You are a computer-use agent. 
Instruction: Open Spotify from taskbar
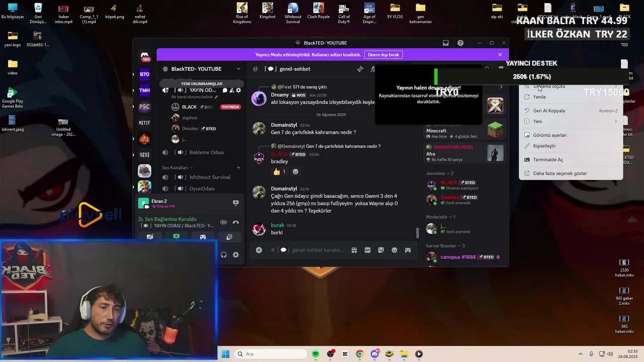[315, 354]
